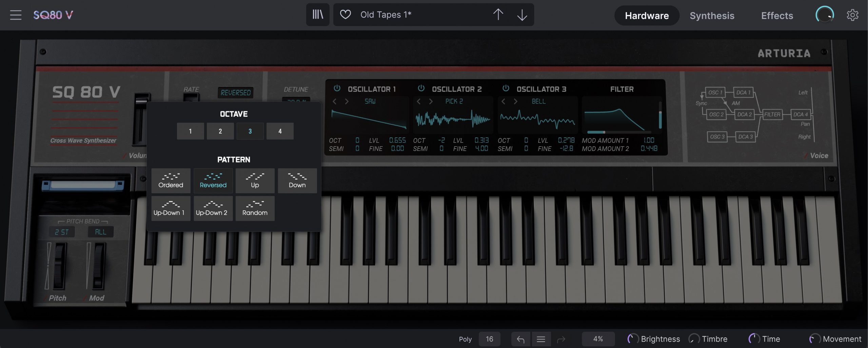Toggle Oscillator 3 power

[506, 89]
